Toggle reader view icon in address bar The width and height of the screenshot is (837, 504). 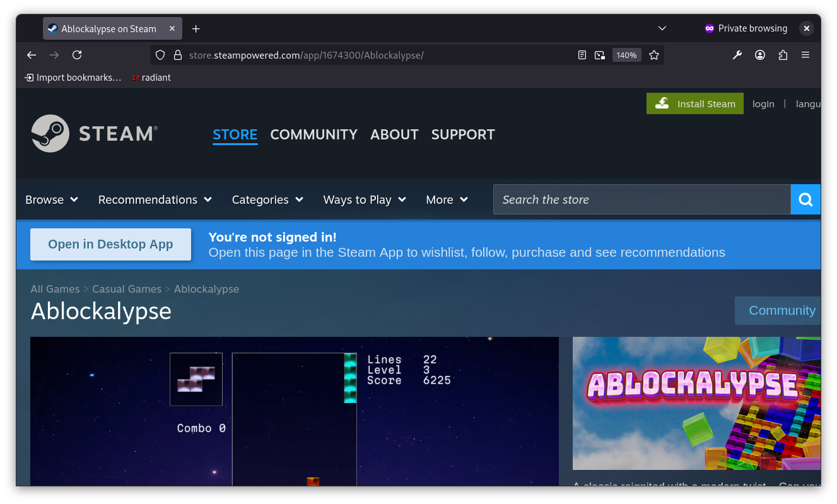[x=582, y=55]
